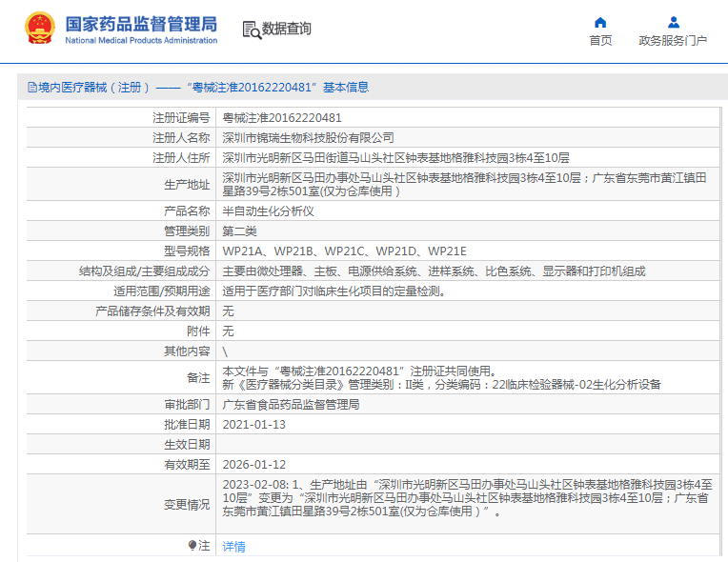Click the bullet icon next to 注
This screenshot has height=562, width=728.
[x=192, y=545]
